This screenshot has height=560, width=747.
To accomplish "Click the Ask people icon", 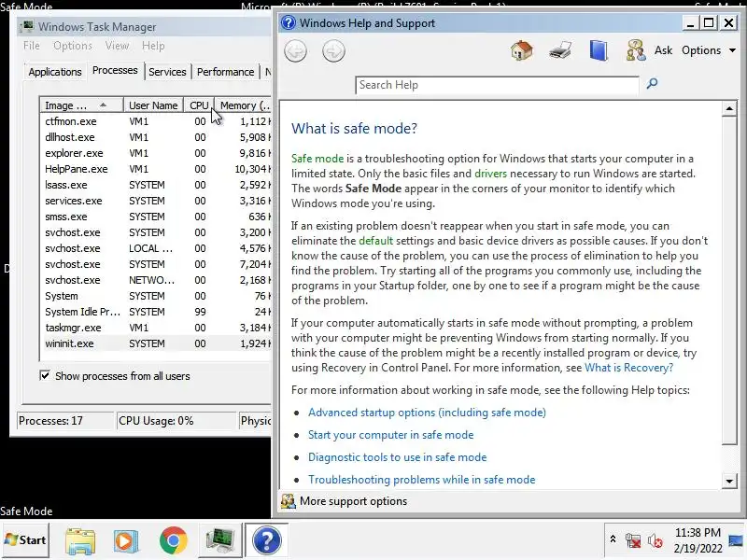I will click(x=636, y=50).
